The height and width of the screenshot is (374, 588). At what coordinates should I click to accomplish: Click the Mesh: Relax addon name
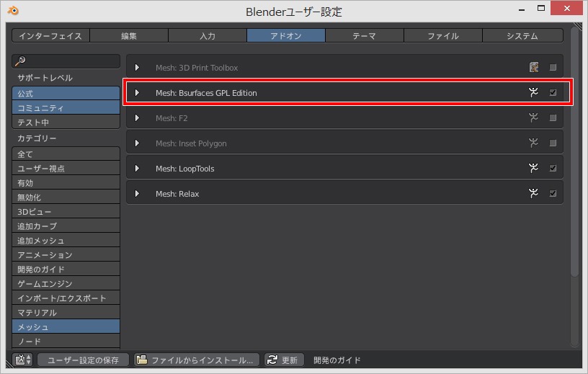(x=177, y=194)
